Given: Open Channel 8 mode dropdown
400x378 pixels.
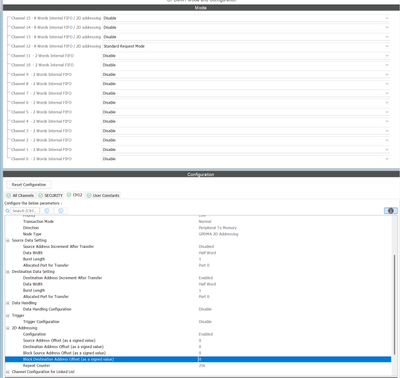Looking at the screenshot, I should point(246,84).
